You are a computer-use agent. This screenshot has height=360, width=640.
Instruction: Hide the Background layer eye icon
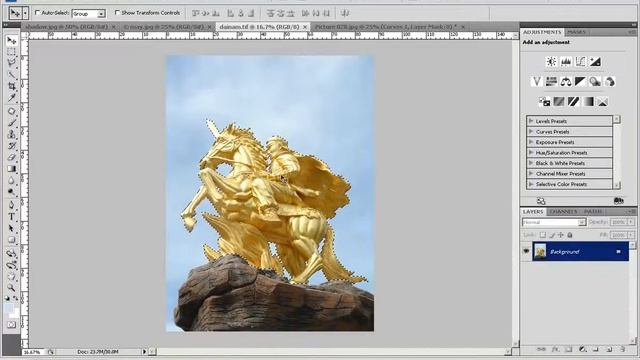[x=526, y=251]
